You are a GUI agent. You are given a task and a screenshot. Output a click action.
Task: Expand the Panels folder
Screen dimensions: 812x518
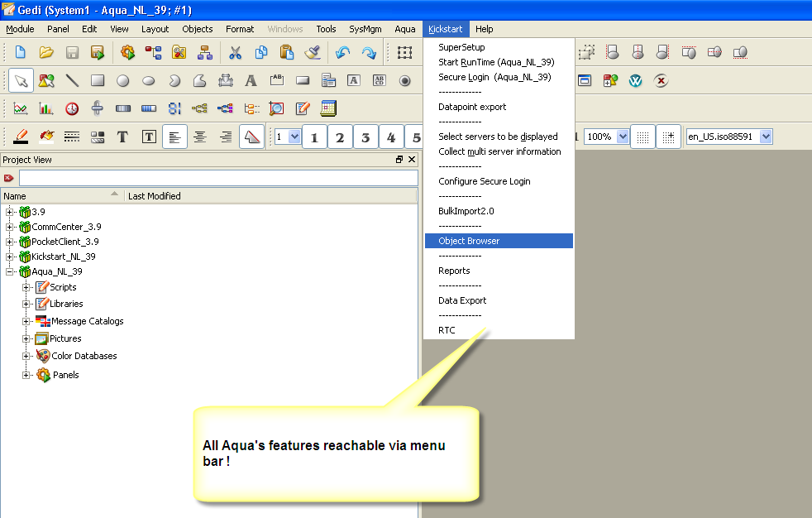click(x=26, y=375)
